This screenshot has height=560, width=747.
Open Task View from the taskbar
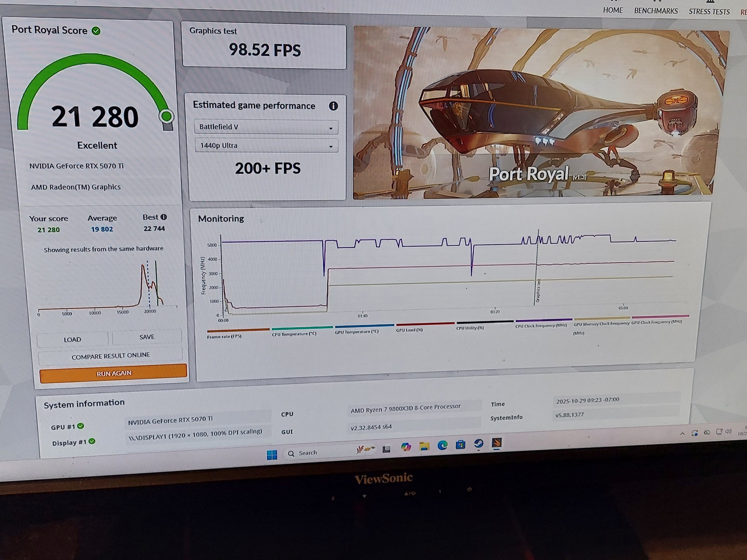tap(386, 449)
